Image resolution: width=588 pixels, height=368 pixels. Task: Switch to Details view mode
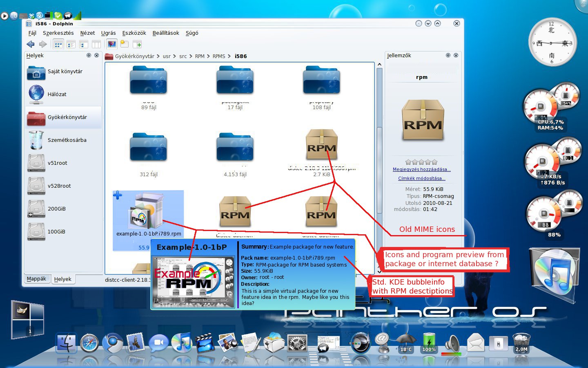coord(71,44)
